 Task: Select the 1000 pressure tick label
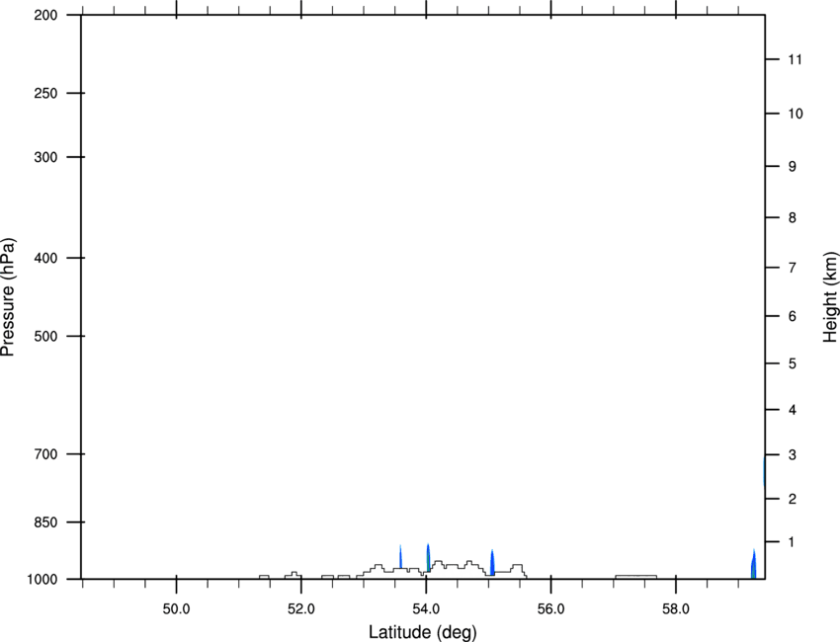42,580
